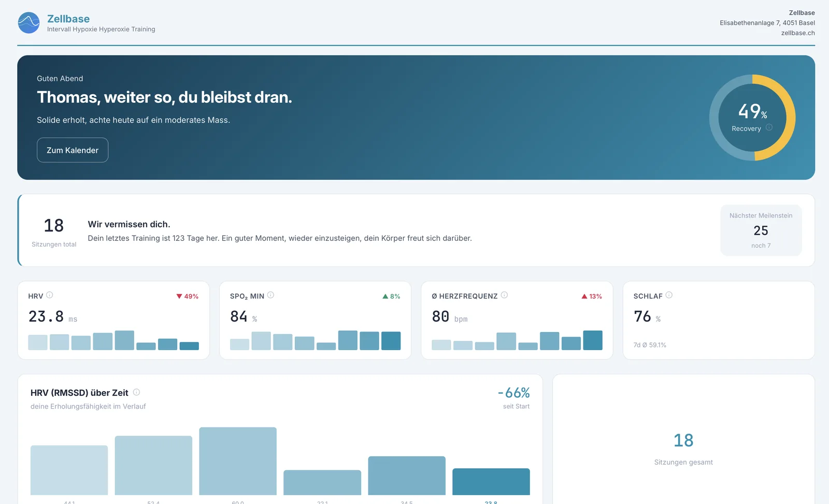Open the calendar via Zum Kalender

point(73,150)
